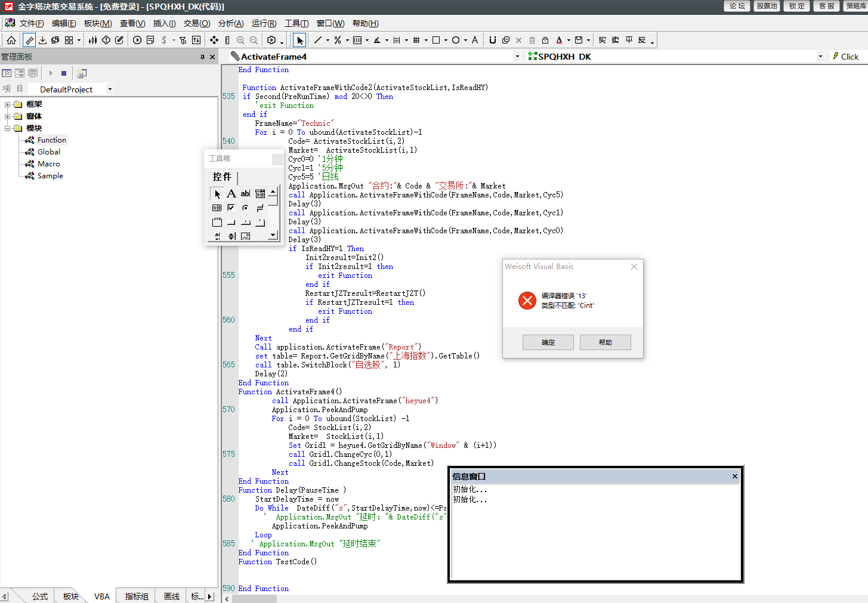Viewport: 868px width, 603px height.
Task: Click the 平 close-position toolbar button
Action: click(629, 40)
